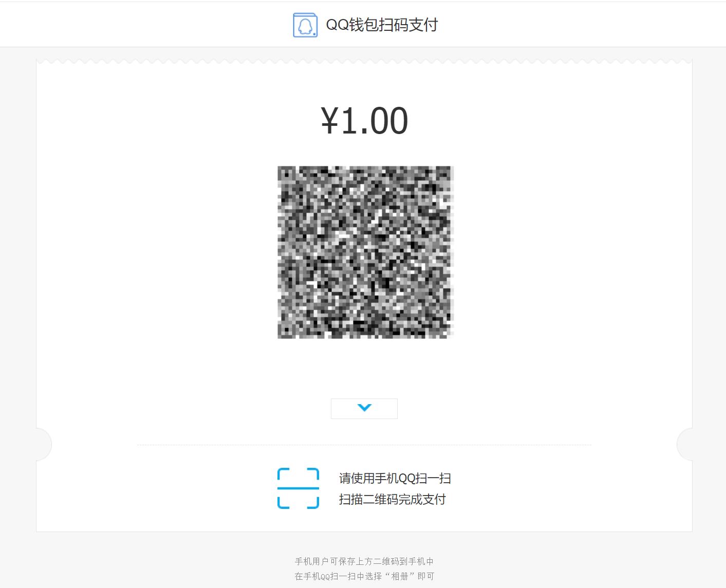Click the wavy top edge of the receipt
Viewport: 726px width, 588px height.
point(364,62)
